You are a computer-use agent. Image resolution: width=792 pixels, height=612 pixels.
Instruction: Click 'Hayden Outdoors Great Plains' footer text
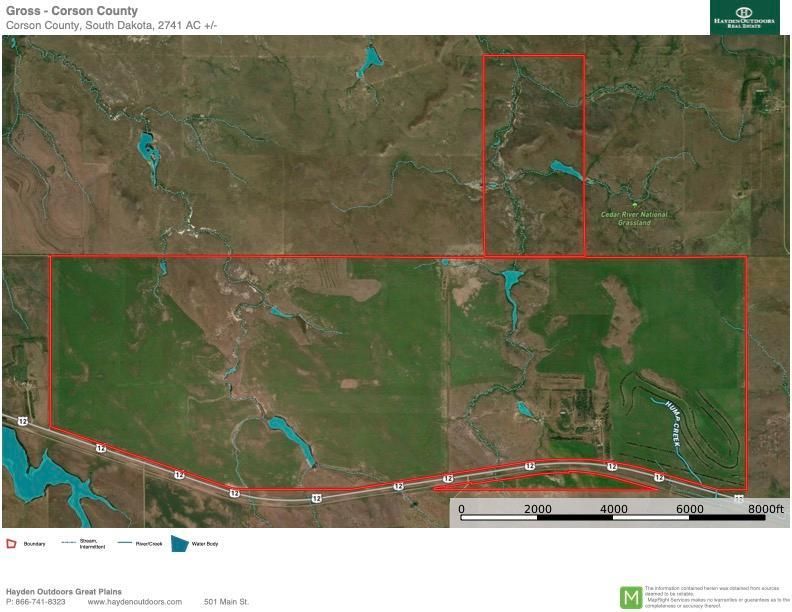click(64, 592)
